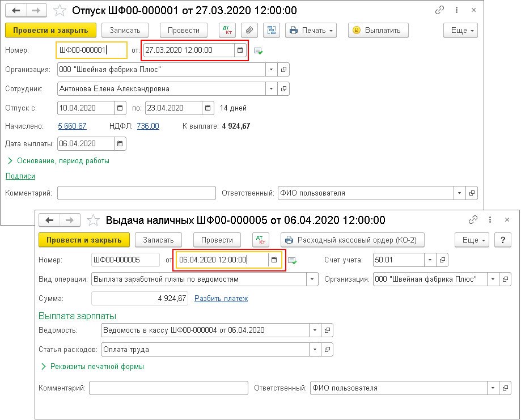521x420 pixels.
Task: Click the calendar icon beside date 27.03.2020
Action: (240, 50)
